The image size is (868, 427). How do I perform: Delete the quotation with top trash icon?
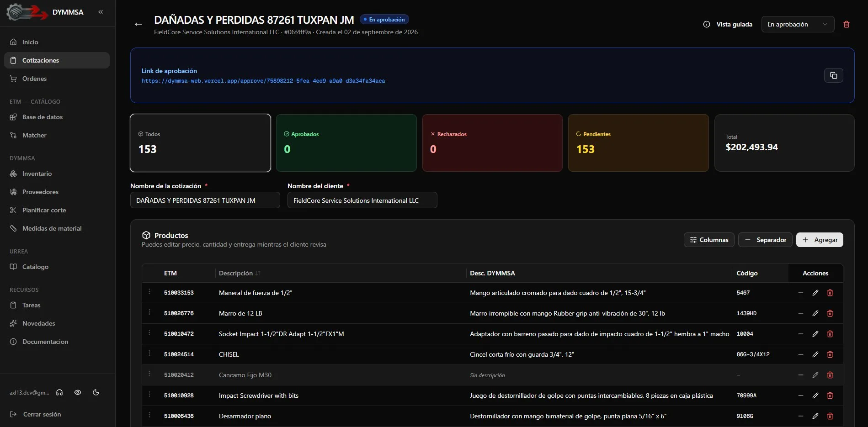click(x=846, y=24)
